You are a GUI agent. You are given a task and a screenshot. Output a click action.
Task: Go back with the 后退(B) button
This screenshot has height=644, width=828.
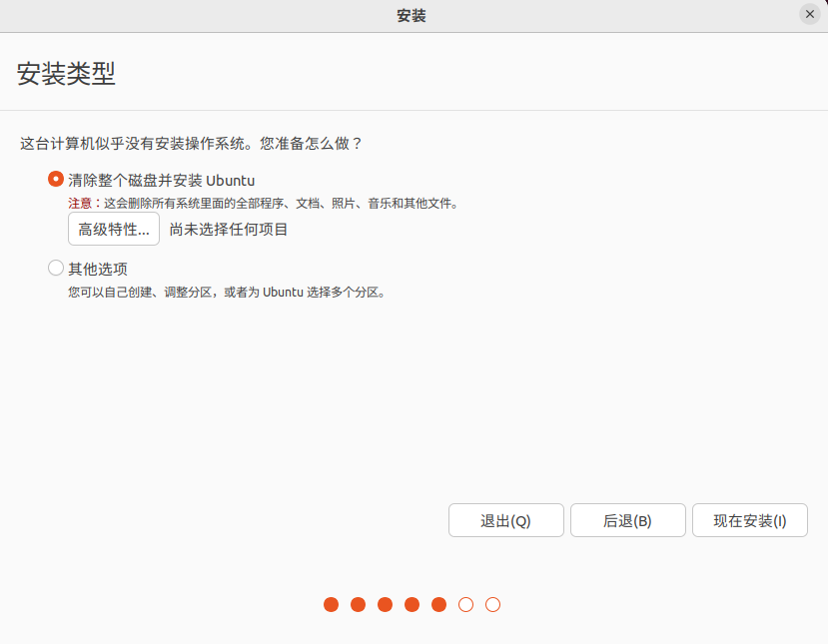pyautogui.click(x=627, y=520)
